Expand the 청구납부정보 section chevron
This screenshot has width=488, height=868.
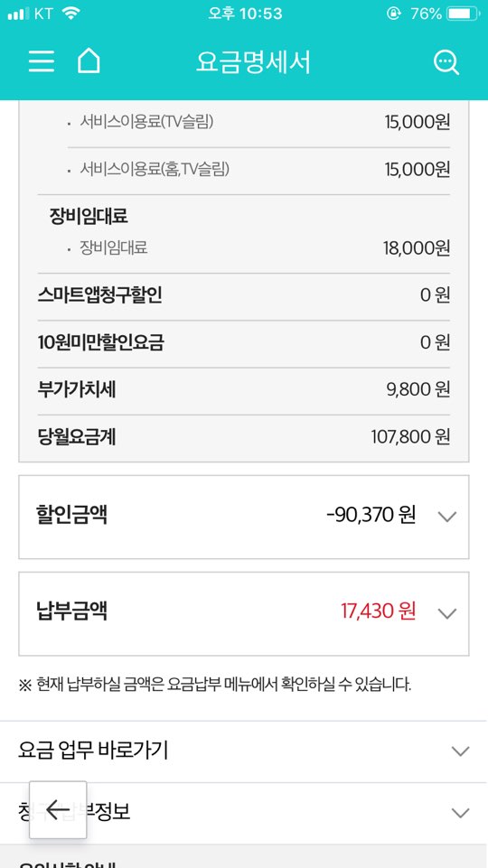click(460, 813)
